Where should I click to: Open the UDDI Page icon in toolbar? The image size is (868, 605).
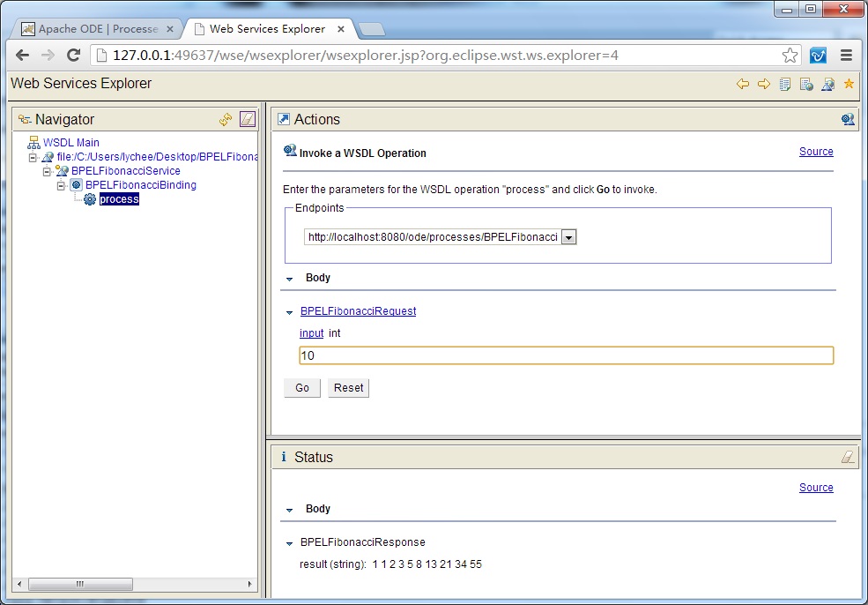pyautogui.click(x=785, y=84)
